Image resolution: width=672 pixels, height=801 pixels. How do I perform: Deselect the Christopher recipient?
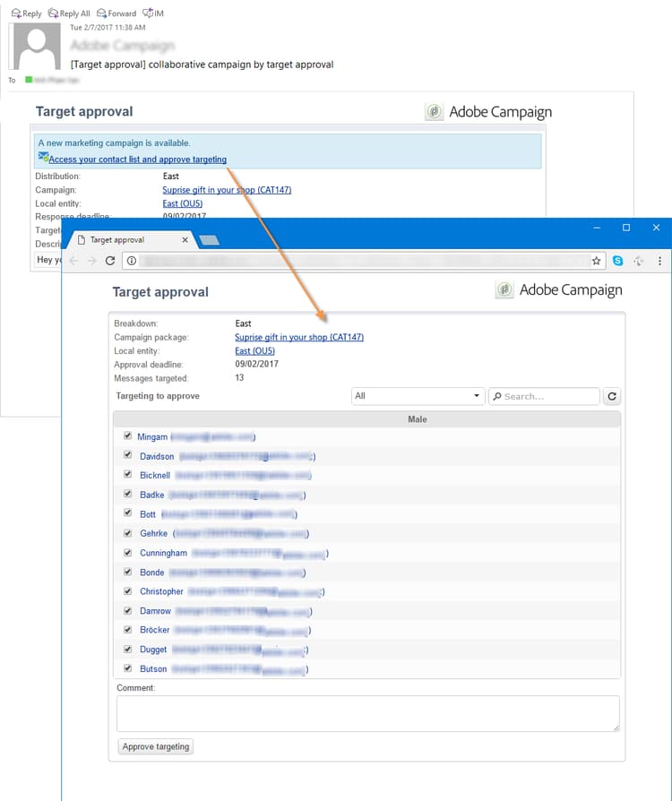pos(128,591)
